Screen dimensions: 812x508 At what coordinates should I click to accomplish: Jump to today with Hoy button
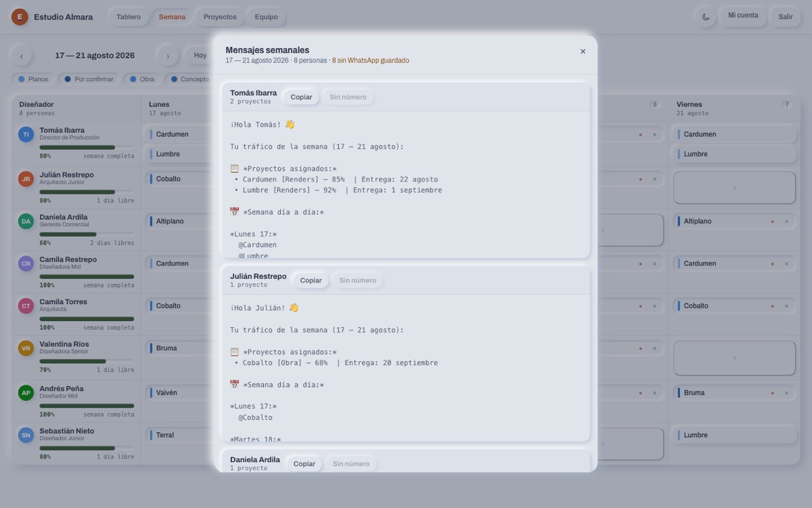[200, 56]
